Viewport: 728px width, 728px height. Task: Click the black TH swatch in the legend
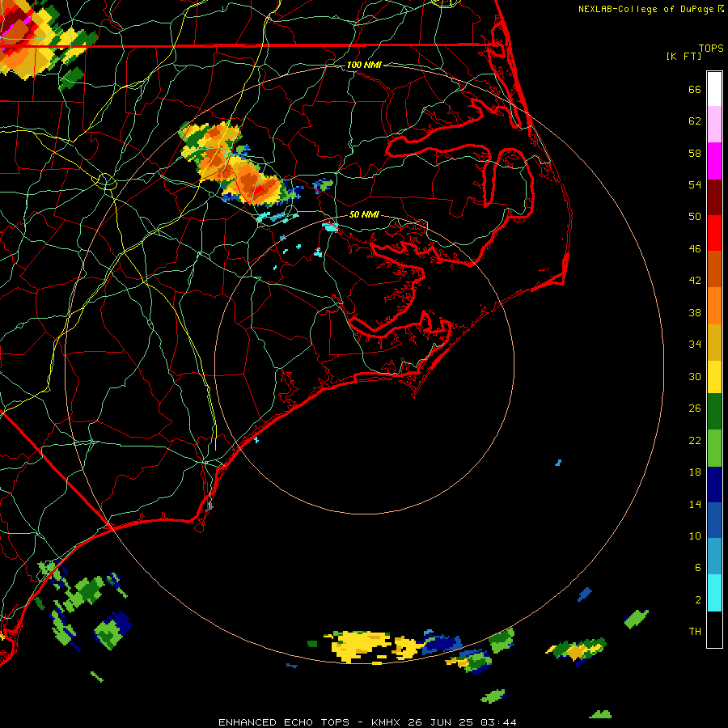click(714, 629)
